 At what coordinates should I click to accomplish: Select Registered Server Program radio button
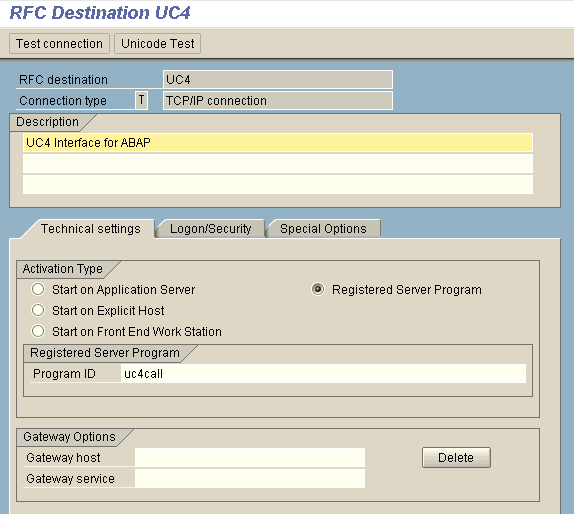point(318,289)
